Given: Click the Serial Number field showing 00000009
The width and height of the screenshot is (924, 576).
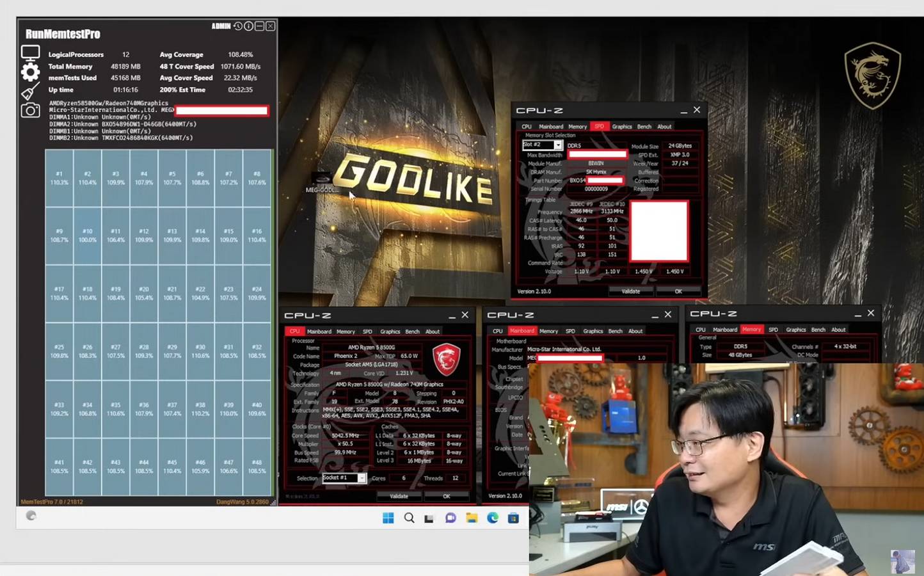Looking at the screenshot, I should point(595,189).
